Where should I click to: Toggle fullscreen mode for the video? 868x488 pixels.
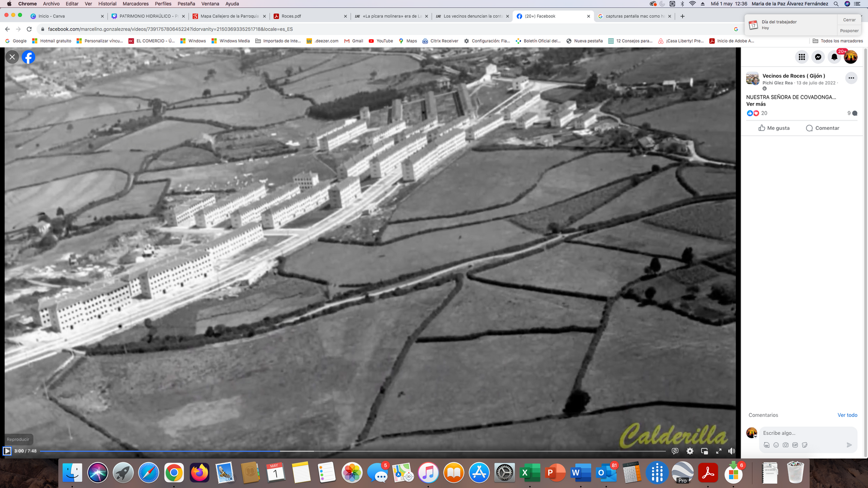(719, 451)
